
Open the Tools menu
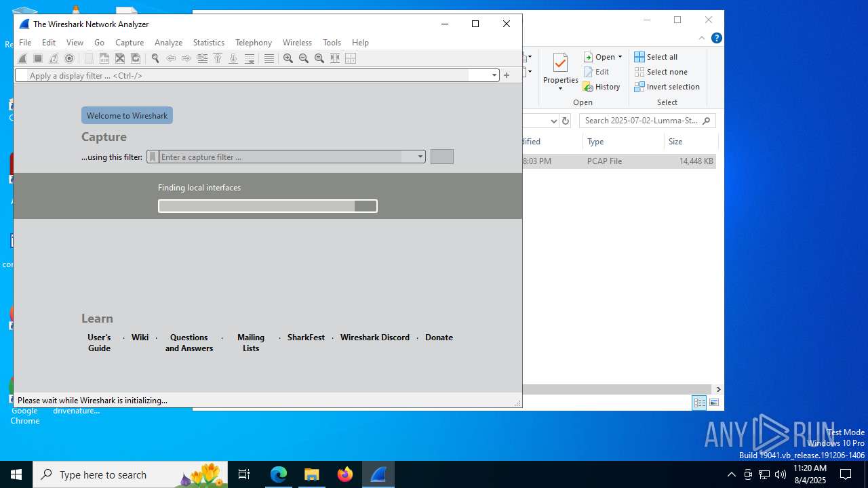tap(332, 42)
